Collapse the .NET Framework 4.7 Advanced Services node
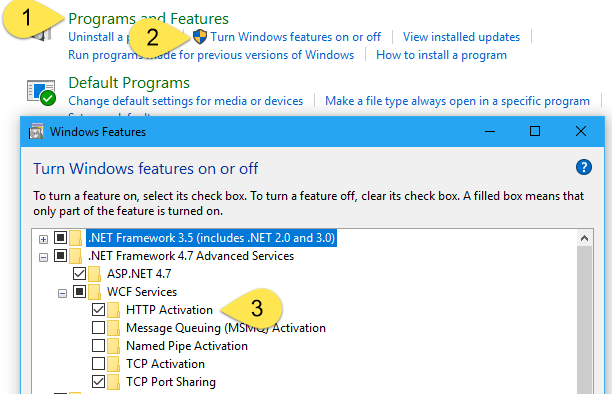 [43, 257]
